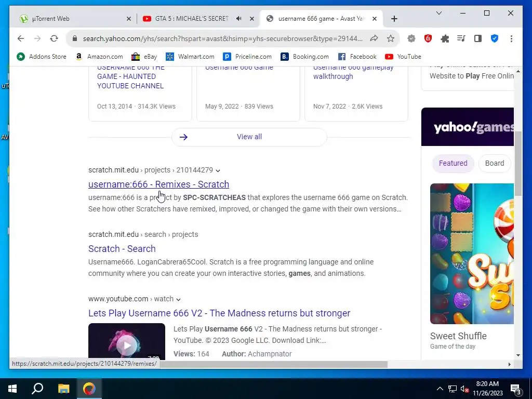Viewport: 532px width, 399px height.
Task: Select the username 666 game tab
Action: (x=321, y=19)
